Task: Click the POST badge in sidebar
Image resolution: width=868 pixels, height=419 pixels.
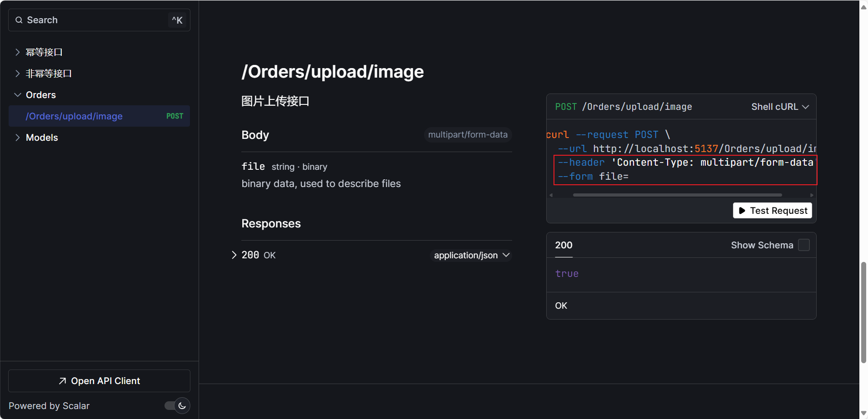Action: click(x=175, y=116)
